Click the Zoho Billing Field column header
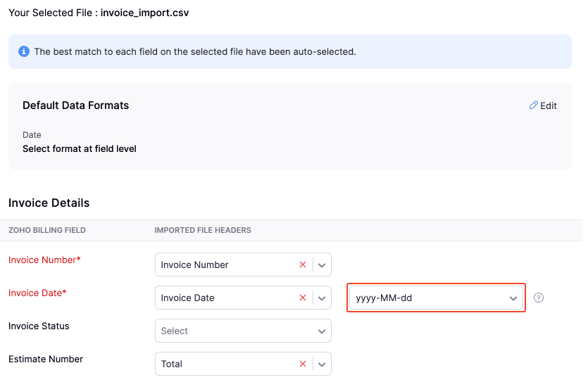588x382 pixels. pos(46,230)
